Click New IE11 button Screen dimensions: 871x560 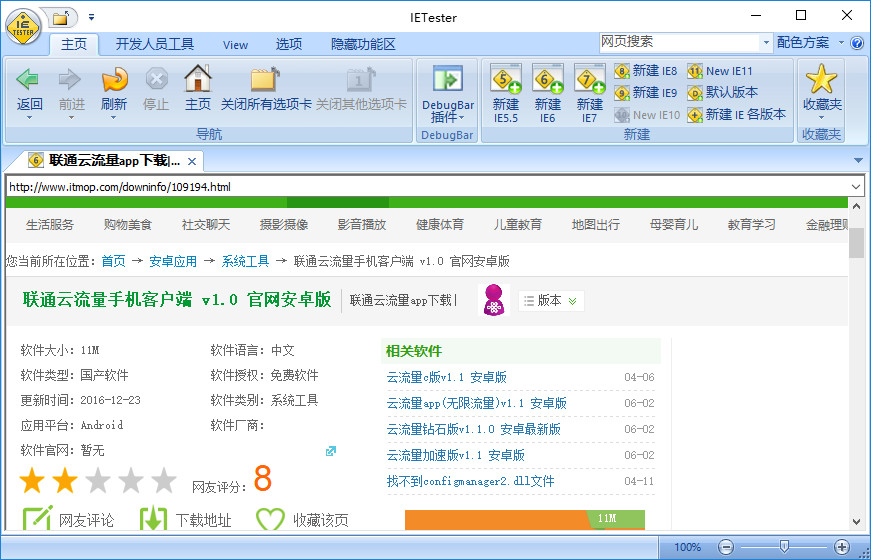[x=720, y=71]
